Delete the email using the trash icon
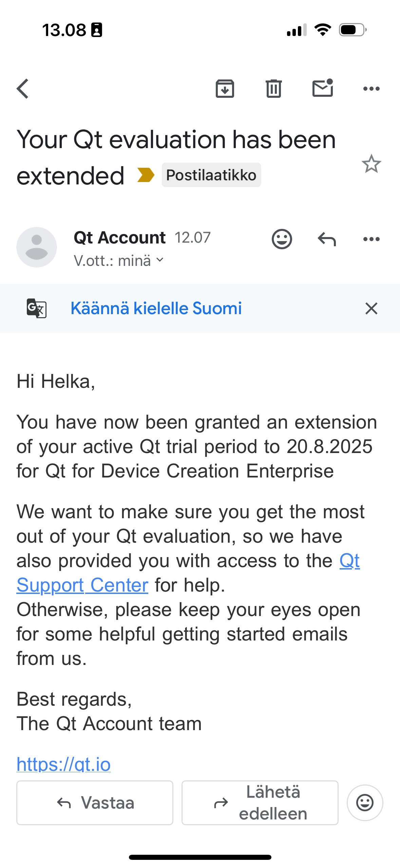 click(x=273, y=89)
